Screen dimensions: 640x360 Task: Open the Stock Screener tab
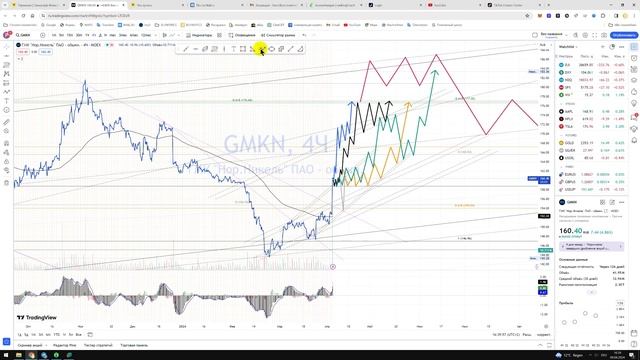click(x=30, y=345)
